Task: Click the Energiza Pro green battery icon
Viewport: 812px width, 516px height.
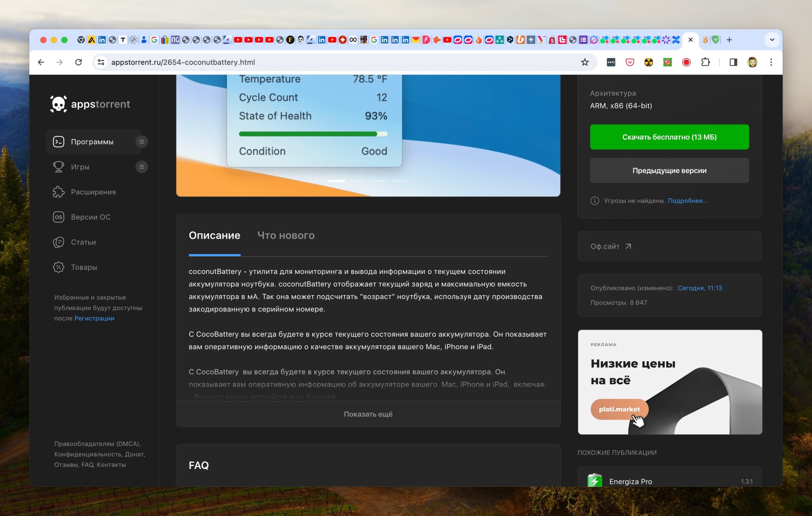Action: 595,481
